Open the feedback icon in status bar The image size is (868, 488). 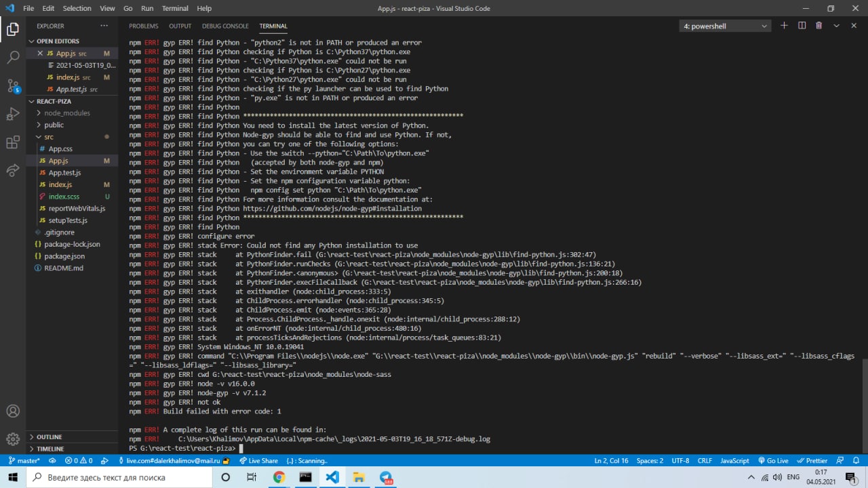[840, 460]
